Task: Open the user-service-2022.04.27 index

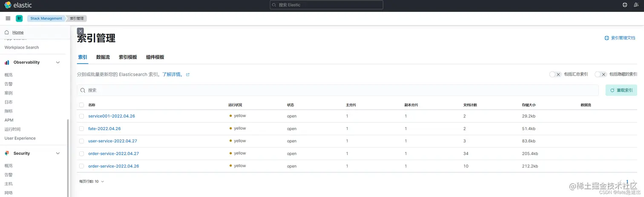Action: (112, 141)
